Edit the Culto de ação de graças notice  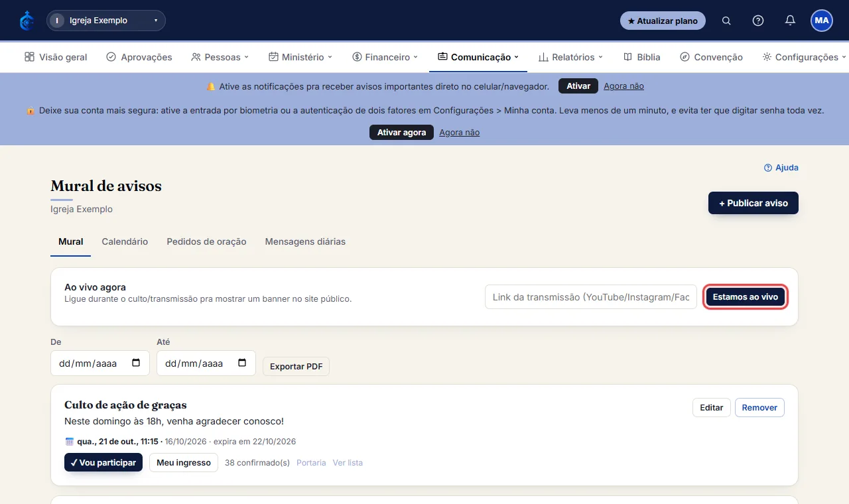(712, 407)
